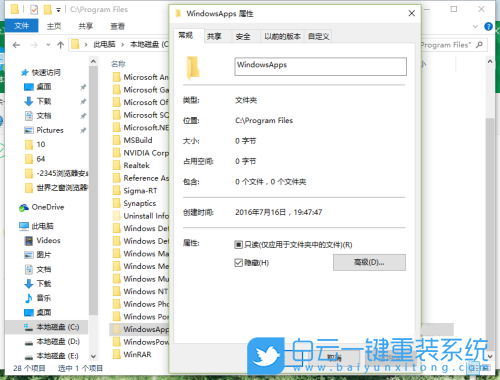500x380 pixels.
Task: Click the back arrow in Explorer
Action: point(16,45)
